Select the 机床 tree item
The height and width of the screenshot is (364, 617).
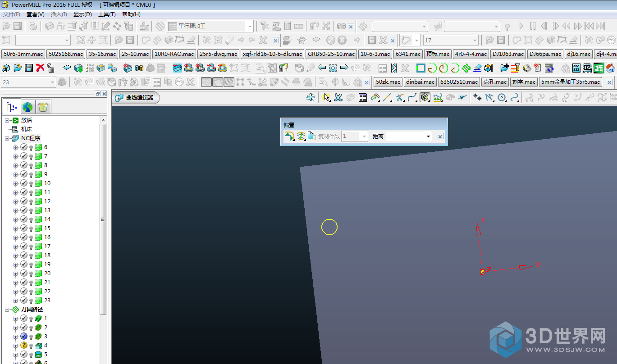coord(27,129)
